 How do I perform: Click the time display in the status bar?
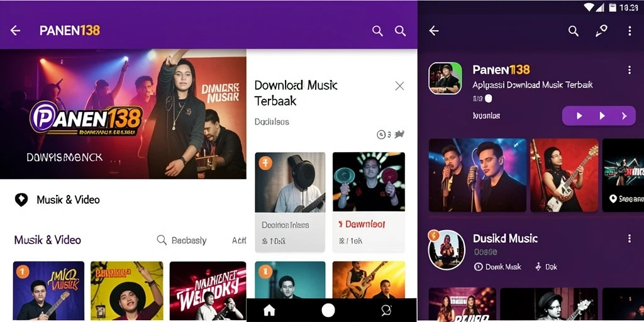[628, 7]
